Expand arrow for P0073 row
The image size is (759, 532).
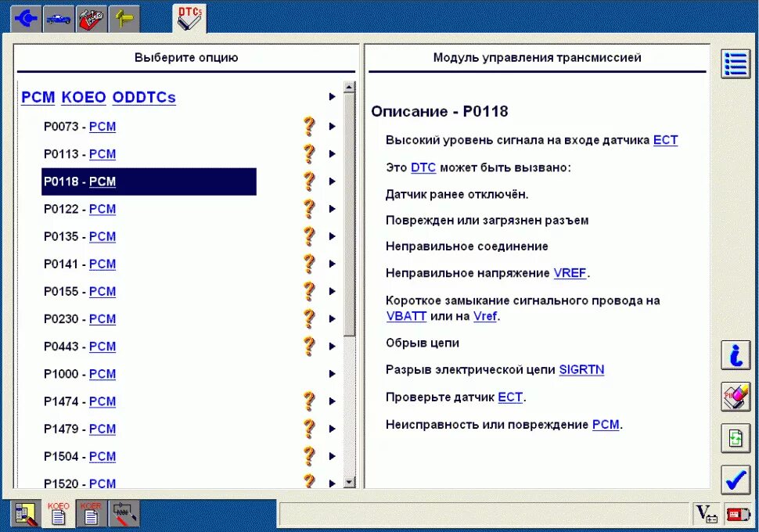(x=332, y=126)
